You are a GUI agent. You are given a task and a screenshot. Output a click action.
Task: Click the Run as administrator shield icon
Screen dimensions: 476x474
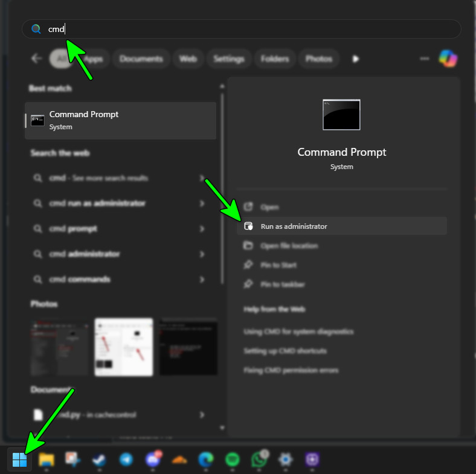(x=248, y=226)
